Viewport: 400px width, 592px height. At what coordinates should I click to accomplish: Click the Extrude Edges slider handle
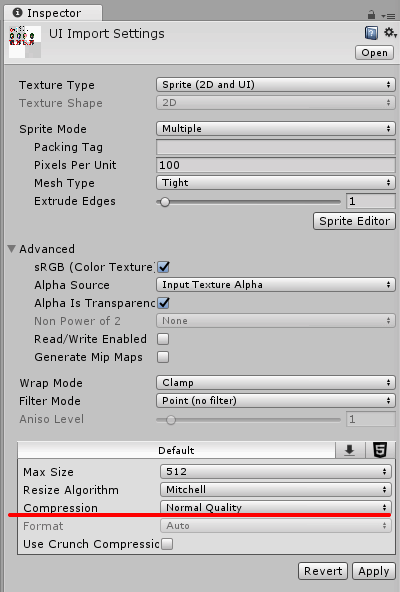(x=165, y=202)
